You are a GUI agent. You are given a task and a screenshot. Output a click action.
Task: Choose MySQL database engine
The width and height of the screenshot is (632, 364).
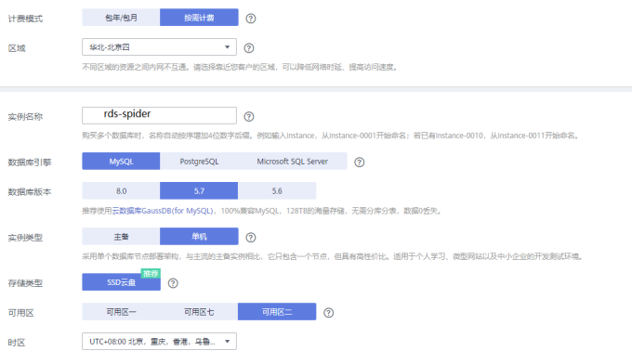point(121,161)
